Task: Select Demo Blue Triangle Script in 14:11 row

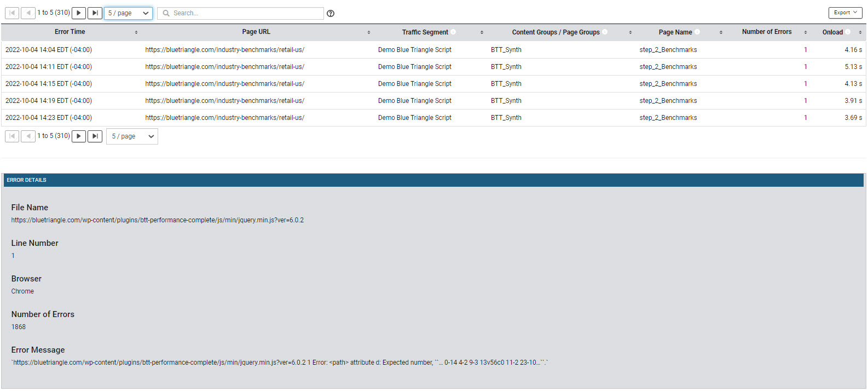Action: [415, 67]
